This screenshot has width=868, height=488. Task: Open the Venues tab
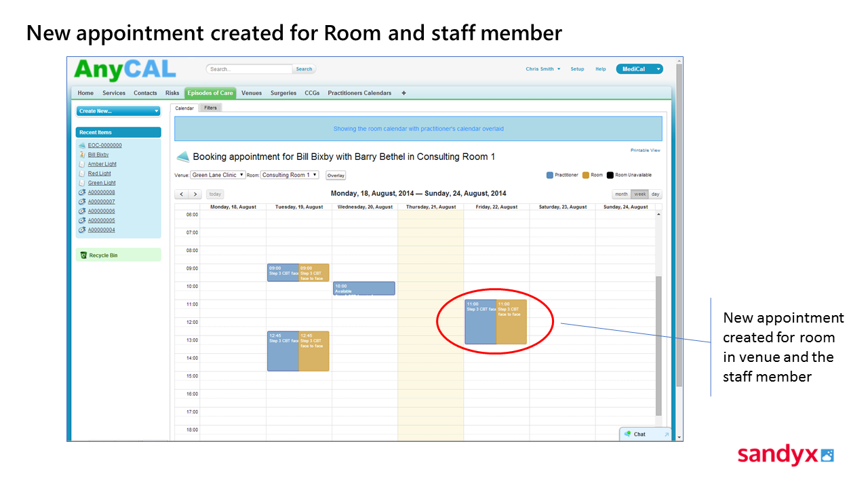point(252,93)
